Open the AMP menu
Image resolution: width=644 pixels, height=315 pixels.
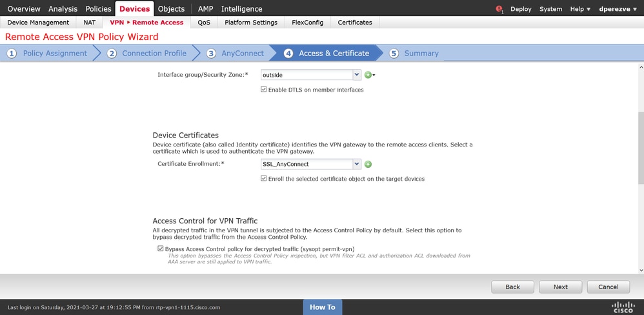[x=205, y=8]
